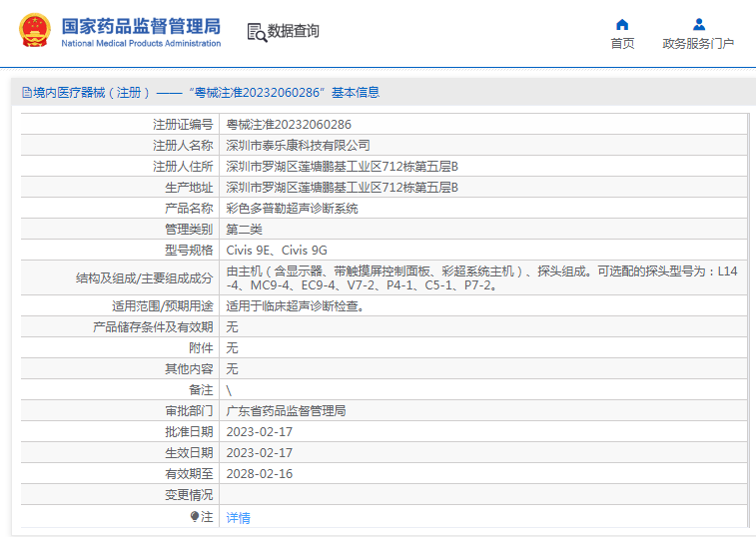
Task: Click the 有效期至 label
Action: click(189, 474)
